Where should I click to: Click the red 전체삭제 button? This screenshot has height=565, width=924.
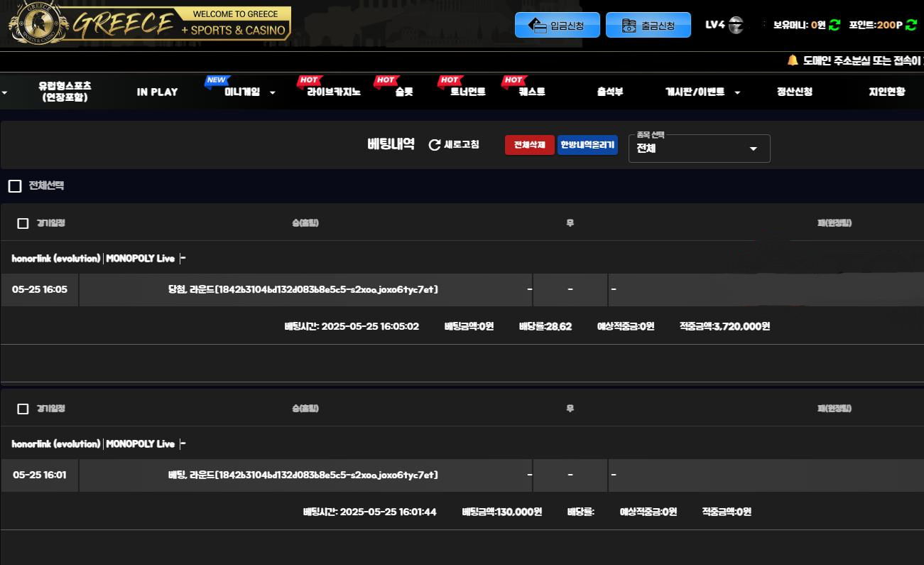530,145
